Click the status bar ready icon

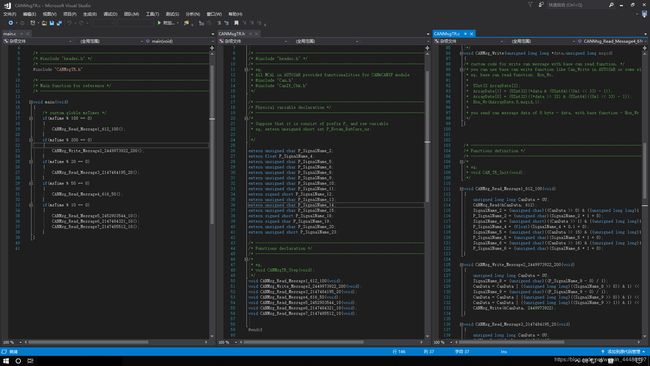click(x=4, y=351)
